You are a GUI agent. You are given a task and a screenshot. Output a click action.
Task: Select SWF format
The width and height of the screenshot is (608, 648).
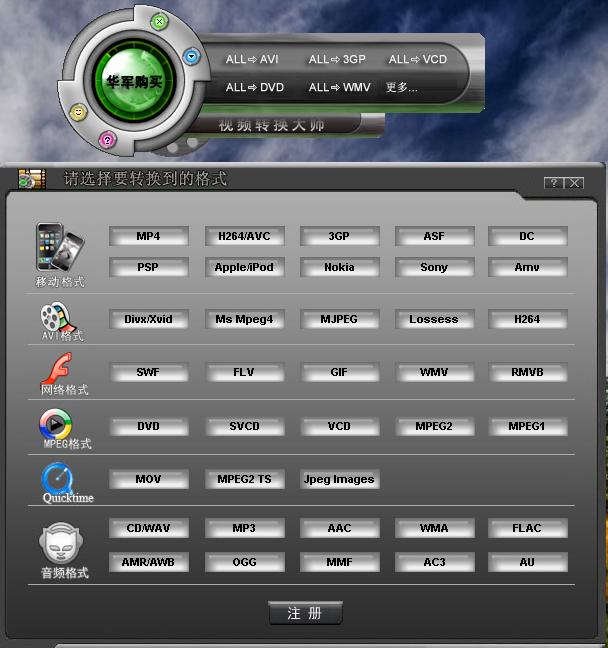(148, 372)
